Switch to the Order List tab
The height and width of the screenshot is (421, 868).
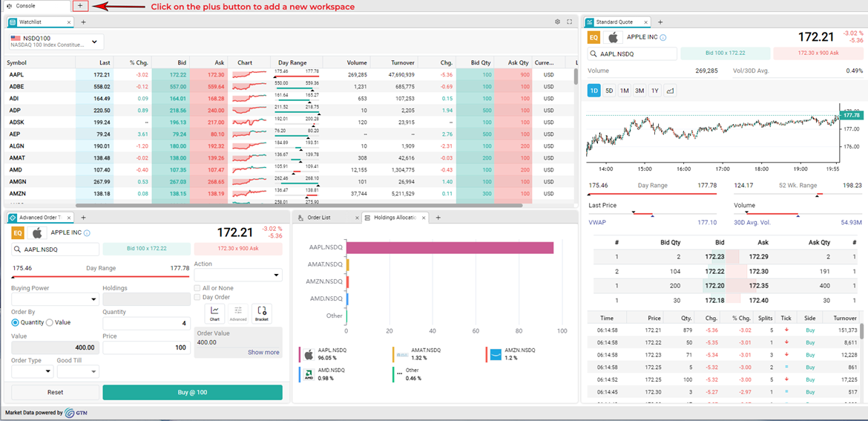pos(319,218)
